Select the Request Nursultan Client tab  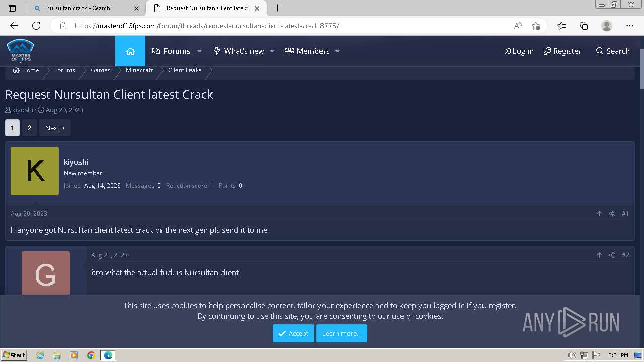coord(207,8)
